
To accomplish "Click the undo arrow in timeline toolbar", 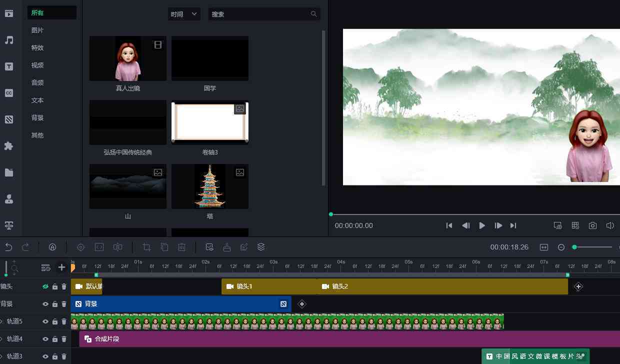I will [8, 247].
